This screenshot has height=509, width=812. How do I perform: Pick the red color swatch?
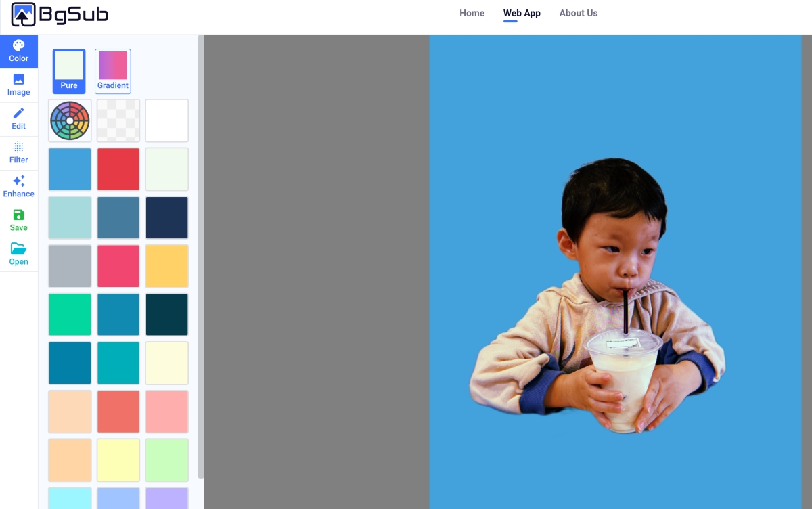point(118,169)
